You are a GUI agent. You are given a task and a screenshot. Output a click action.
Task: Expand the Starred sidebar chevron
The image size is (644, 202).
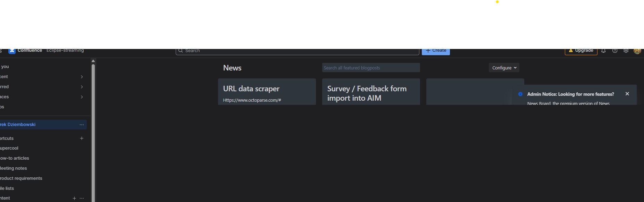pyautogui.click(x=82, y=87)
